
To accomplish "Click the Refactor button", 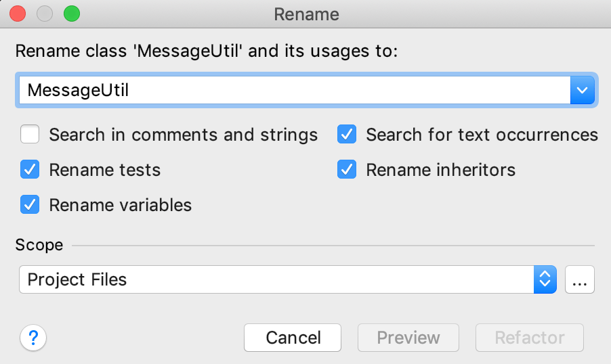I will 530,338.
